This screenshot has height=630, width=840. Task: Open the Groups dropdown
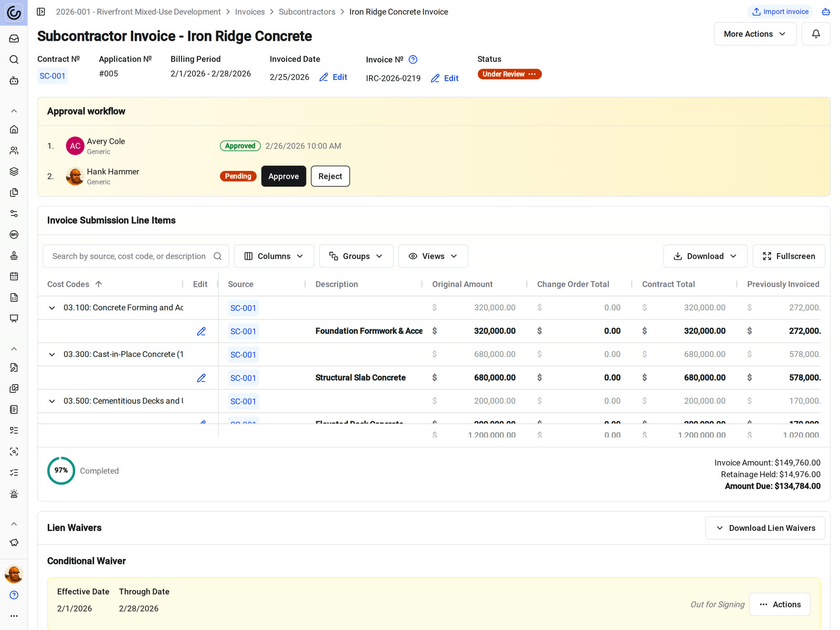(x=356, y=256)
